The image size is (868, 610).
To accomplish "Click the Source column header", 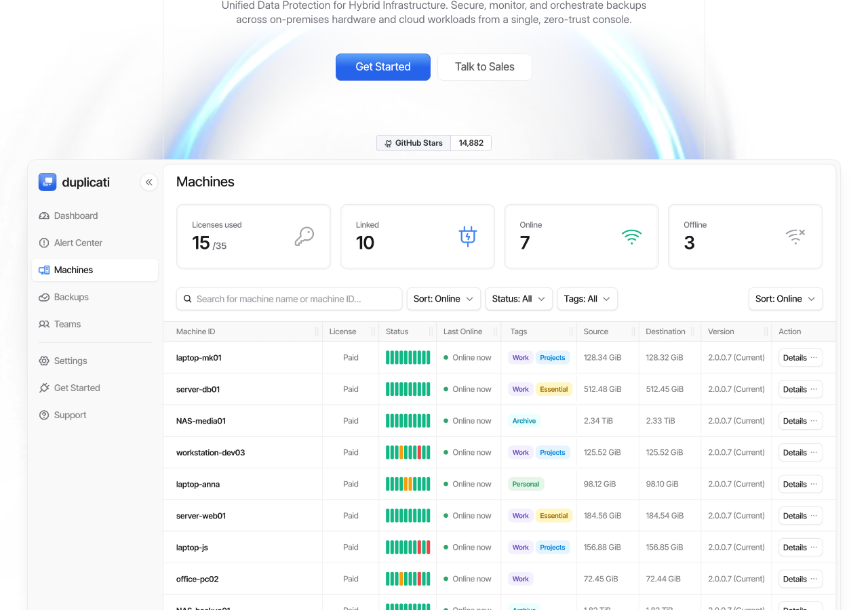I will click(596, 331).
